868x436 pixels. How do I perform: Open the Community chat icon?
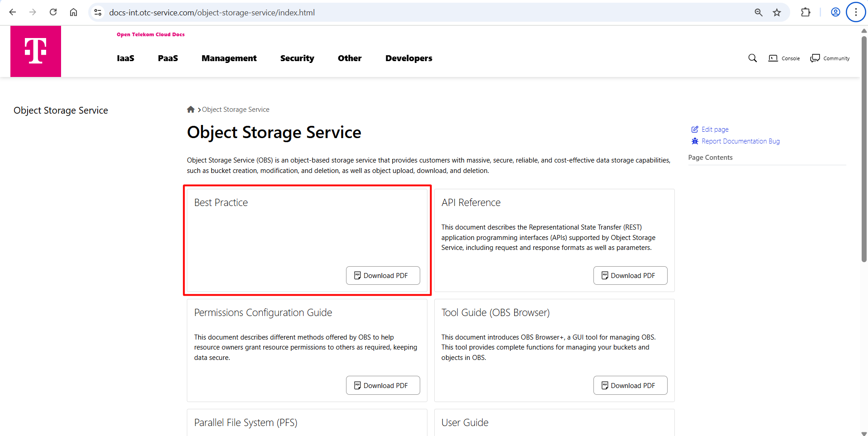point(815,58)
